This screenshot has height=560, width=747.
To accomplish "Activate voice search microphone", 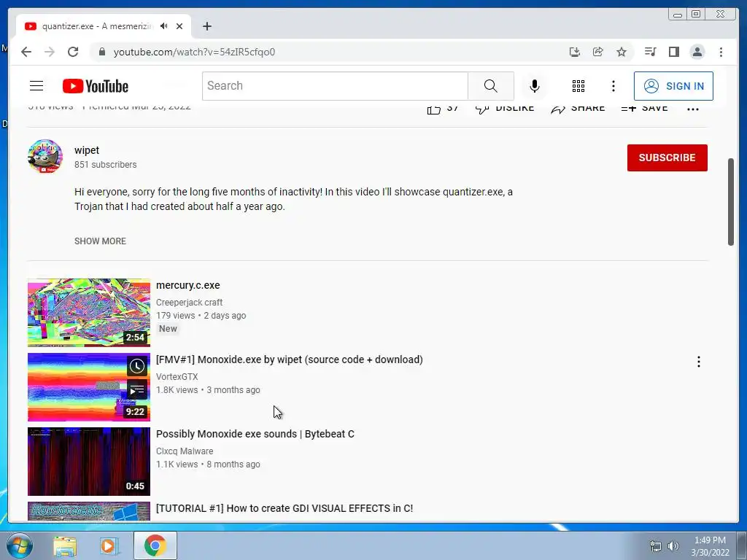I will point(535,86).
